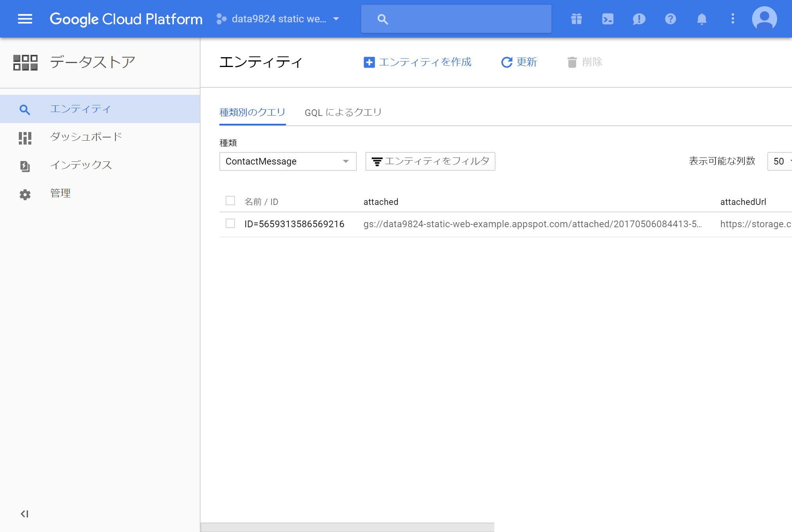
Task: Click エンティティをフィルタ button
Action: point(430,161)
